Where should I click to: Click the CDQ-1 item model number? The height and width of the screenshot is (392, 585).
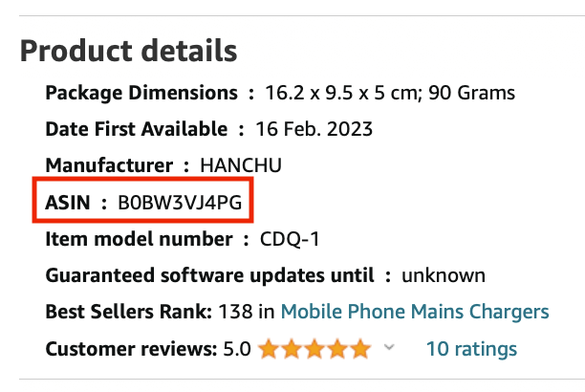[290, 239]
